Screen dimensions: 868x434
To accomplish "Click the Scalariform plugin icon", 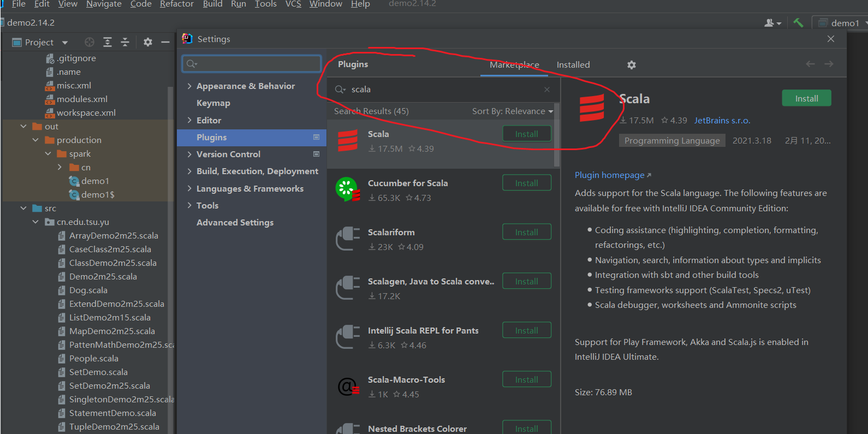I will [x=348, y=239].
